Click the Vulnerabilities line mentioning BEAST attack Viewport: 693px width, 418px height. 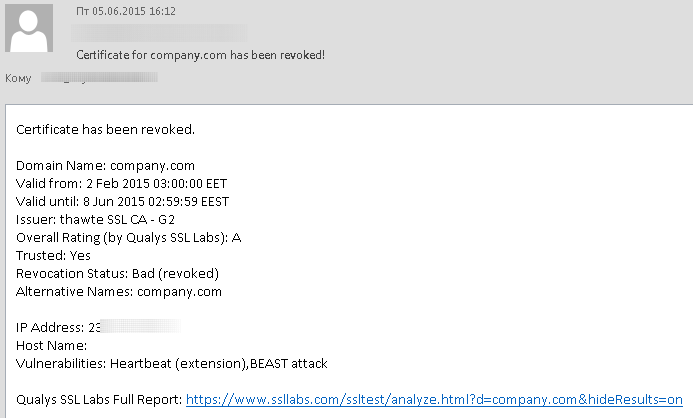point(172,363)
